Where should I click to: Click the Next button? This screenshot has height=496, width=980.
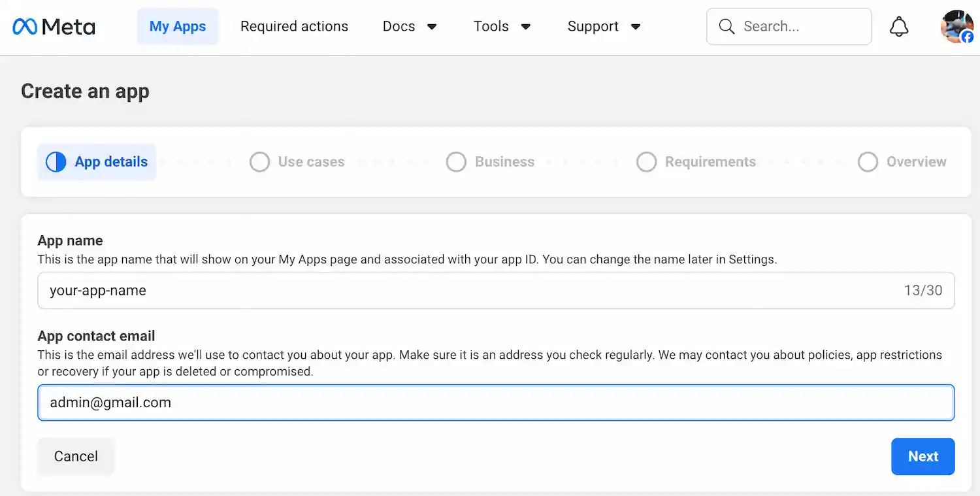923,456
